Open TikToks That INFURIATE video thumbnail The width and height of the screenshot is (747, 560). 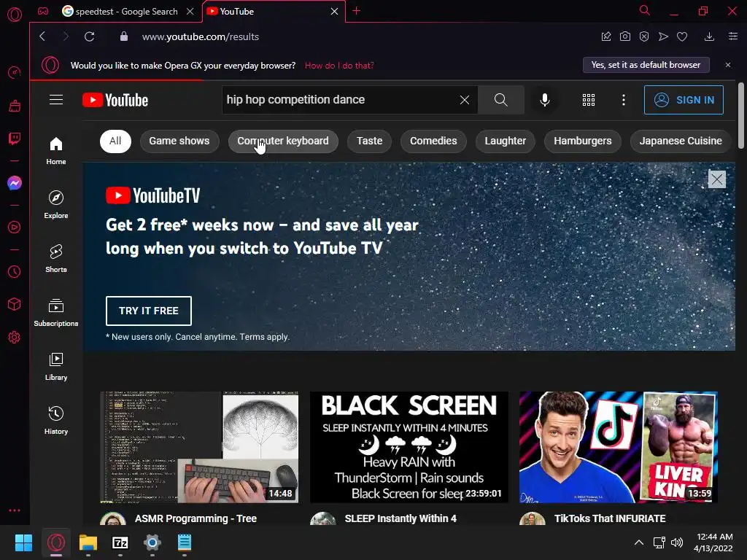pyautogui.click(x=619, y=447)
